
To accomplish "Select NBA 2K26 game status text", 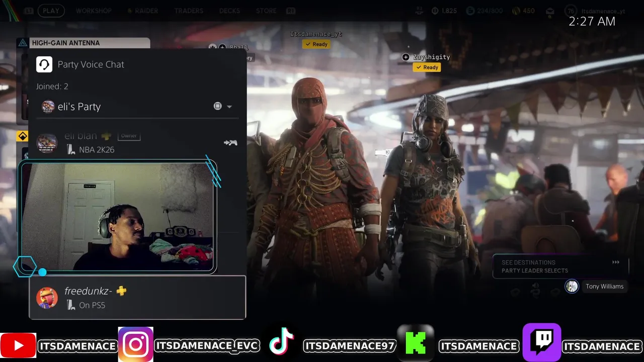I will coord(97,150).
